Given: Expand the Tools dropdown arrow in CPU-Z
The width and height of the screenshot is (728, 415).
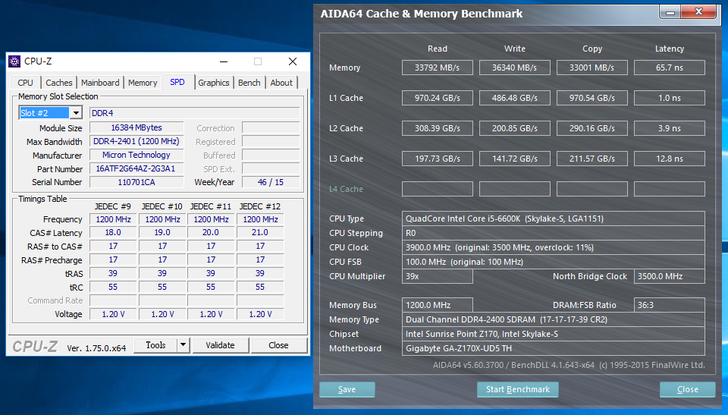Looking at the screenshot, I should coord(182,345).
